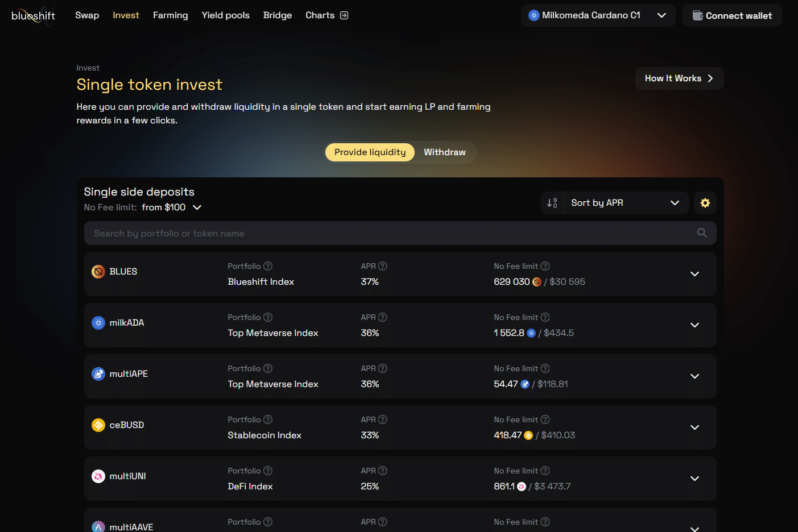Click the BLUES coin icon beside 629 030
The height and width of the screenshot is (532, 798).
(x=536, y=282)
